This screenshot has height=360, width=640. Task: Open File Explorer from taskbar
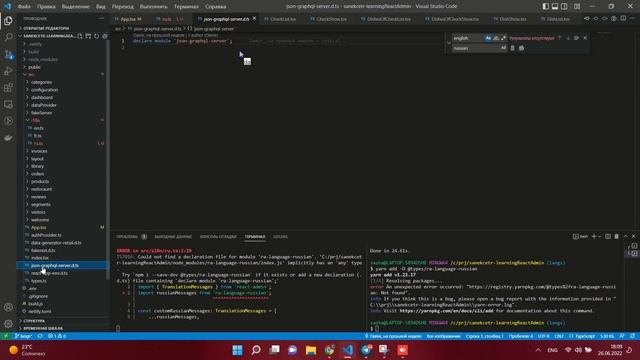(311, 350)
